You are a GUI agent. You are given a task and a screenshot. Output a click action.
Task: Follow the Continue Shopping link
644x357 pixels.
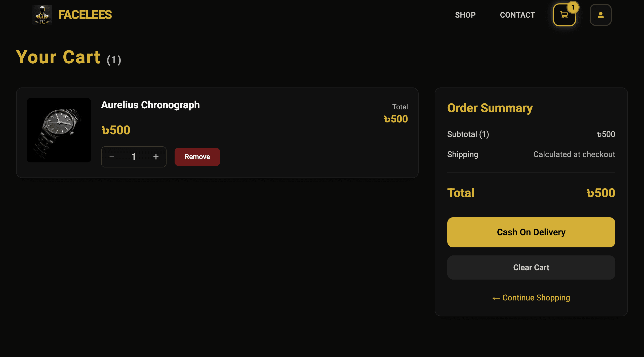[536, 298]
